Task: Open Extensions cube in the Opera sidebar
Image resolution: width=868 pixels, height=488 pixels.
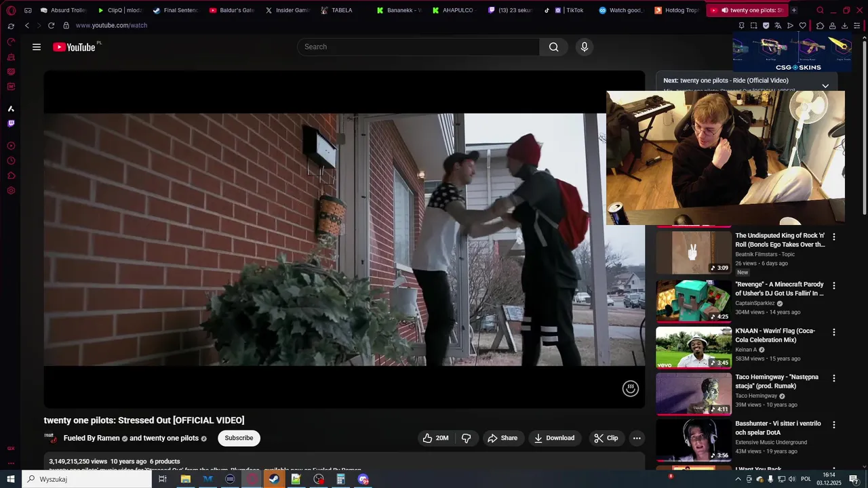Action: click(x=11, y=176)
